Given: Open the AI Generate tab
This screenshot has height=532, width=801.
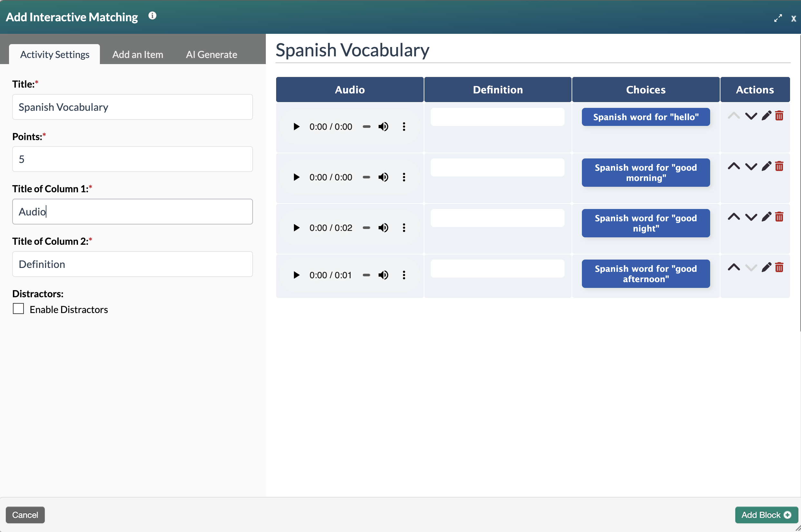Looking at the screenshot, I should pyautogui.click(x=211, y=54).
